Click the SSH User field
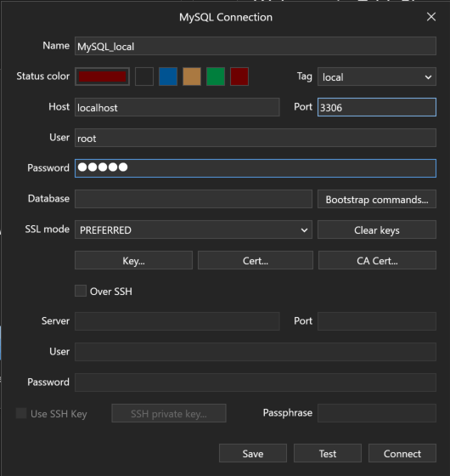The image size is (450, 476). click(256, 352)
